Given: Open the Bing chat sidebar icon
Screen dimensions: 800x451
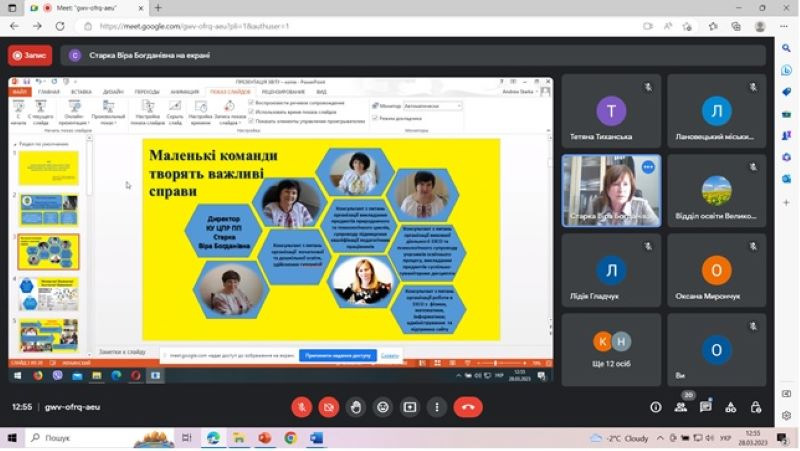Looking at the screenshot, I should [786, 70].
